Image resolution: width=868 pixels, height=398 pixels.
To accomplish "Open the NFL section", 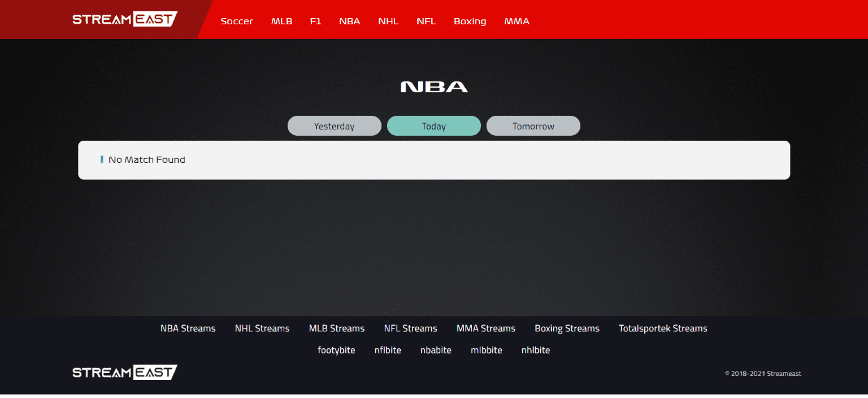I will coord(426,21).
